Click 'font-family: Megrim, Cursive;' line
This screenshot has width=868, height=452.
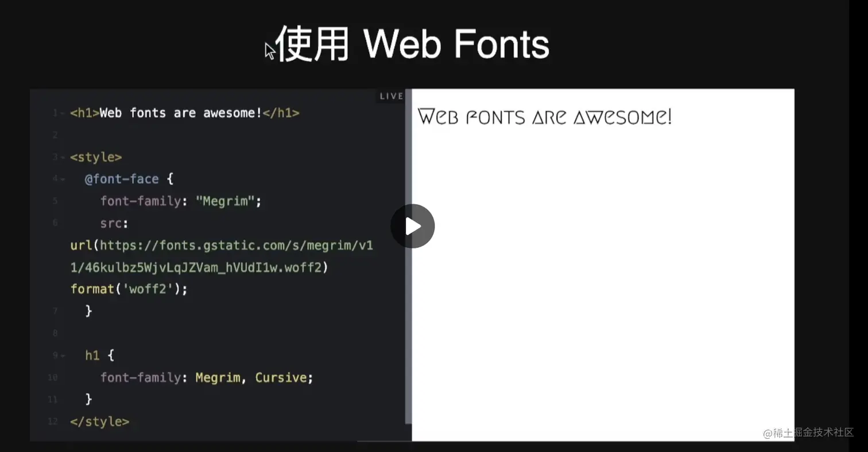(207, 377)
